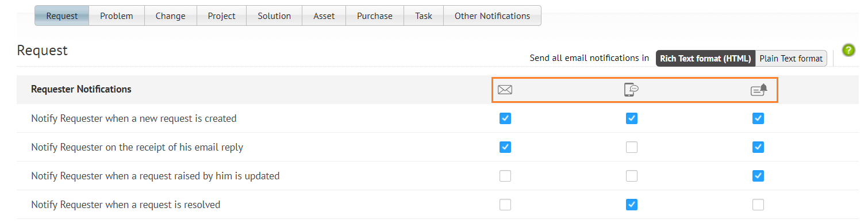
Task: Select Rich Text format (HTML) option
Action: click(x=705, y=58)
